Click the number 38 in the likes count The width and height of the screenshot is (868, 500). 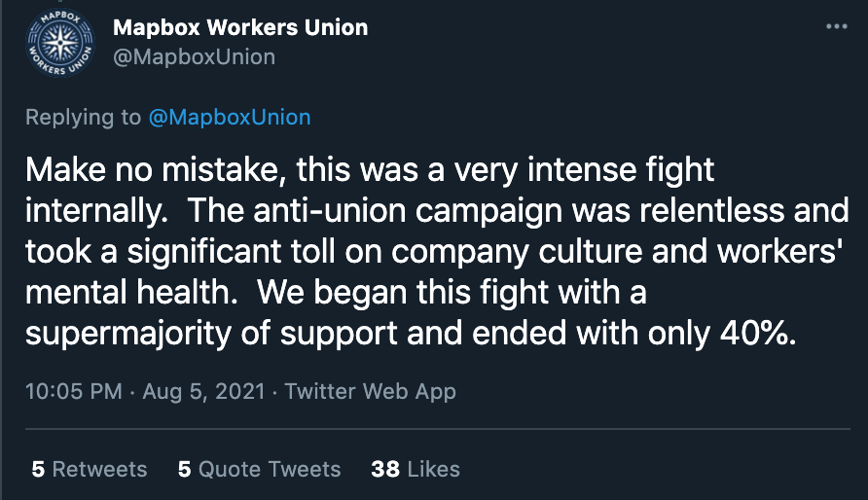pos(385,469)
